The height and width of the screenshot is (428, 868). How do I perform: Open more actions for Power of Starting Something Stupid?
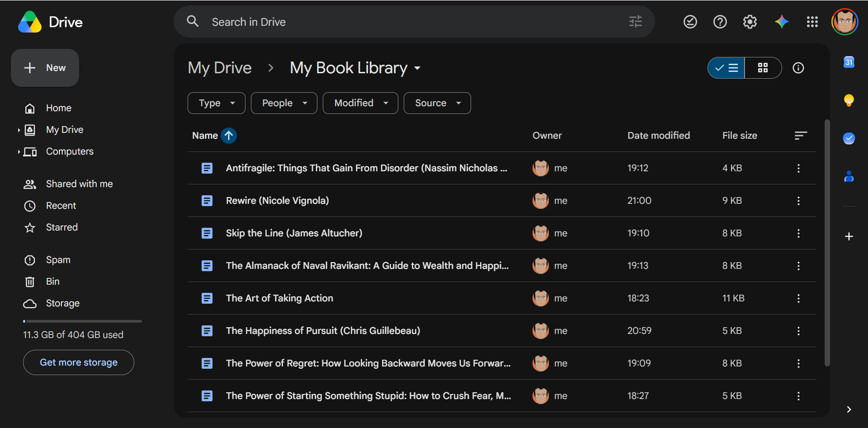(x=799, y=396)
